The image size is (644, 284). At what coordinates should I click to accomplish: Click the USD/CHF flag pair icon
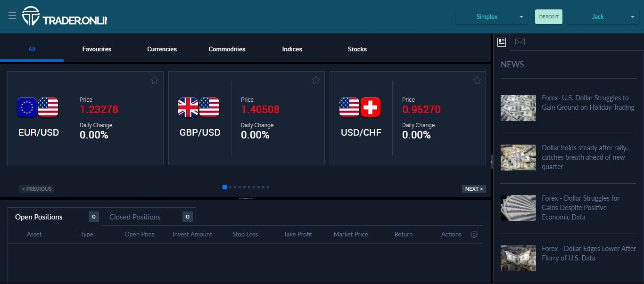click(360, 107)
